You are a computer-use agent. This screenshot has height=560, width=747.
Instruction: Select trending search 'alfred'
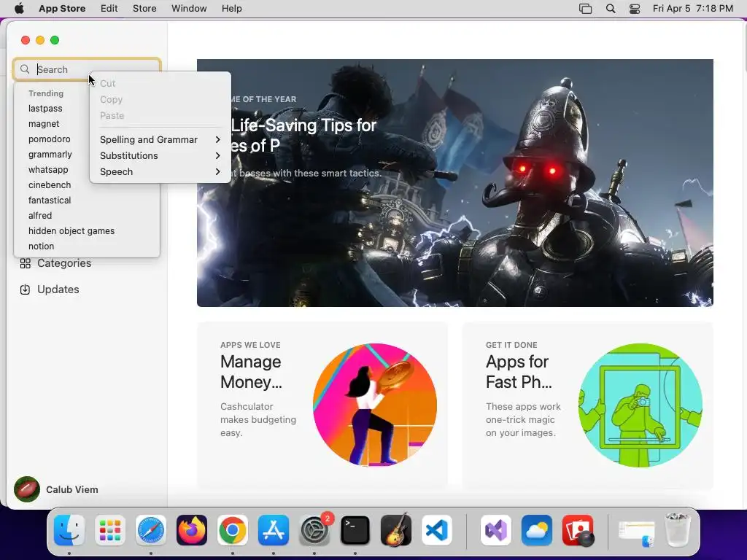click(x=40, y=215)
